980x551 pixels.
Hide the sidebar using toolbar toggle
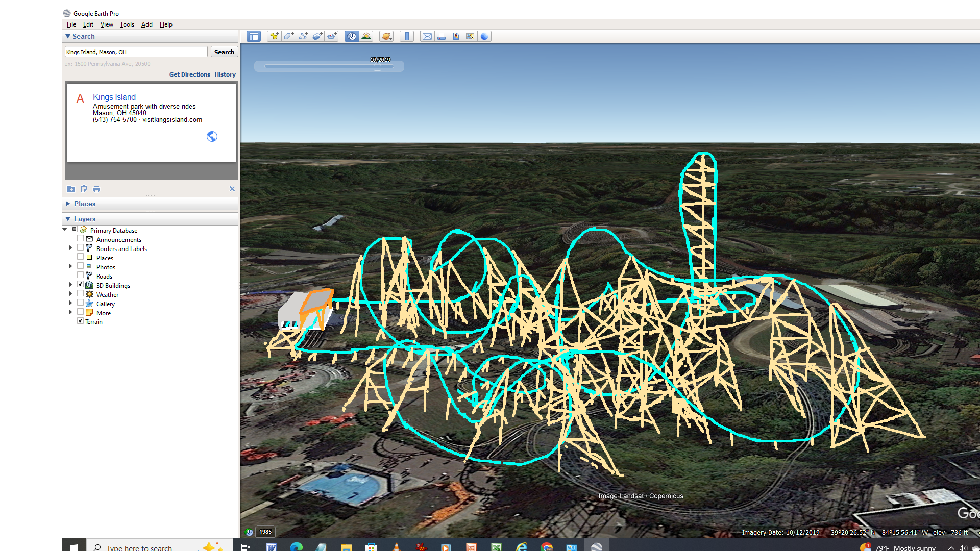[254, 36]
